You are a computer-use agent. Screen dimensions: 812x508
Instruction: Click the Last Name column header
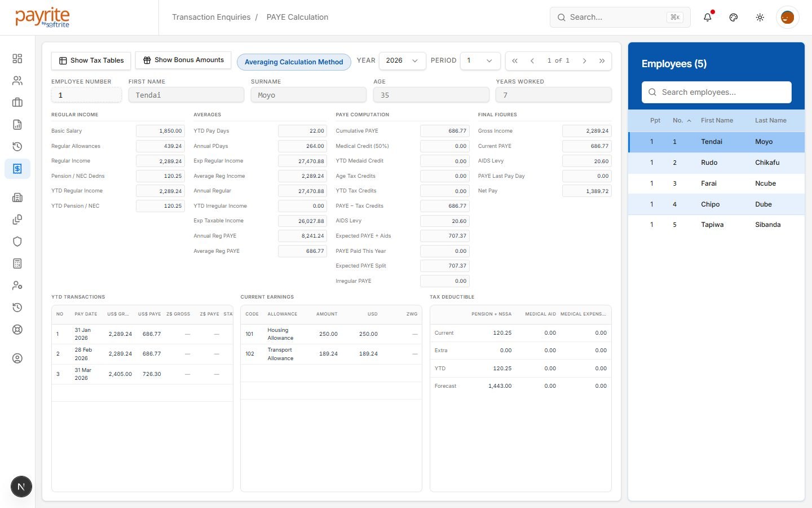(771, 120)
